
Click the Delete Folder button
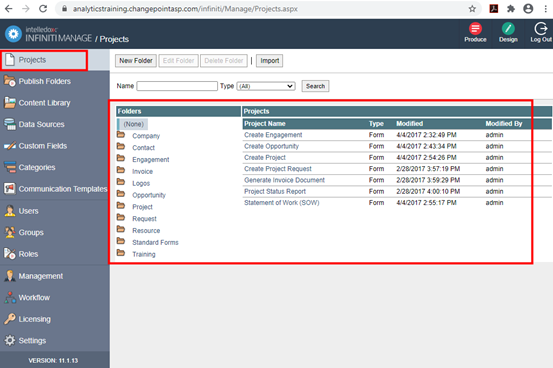(x=224, y=61)
